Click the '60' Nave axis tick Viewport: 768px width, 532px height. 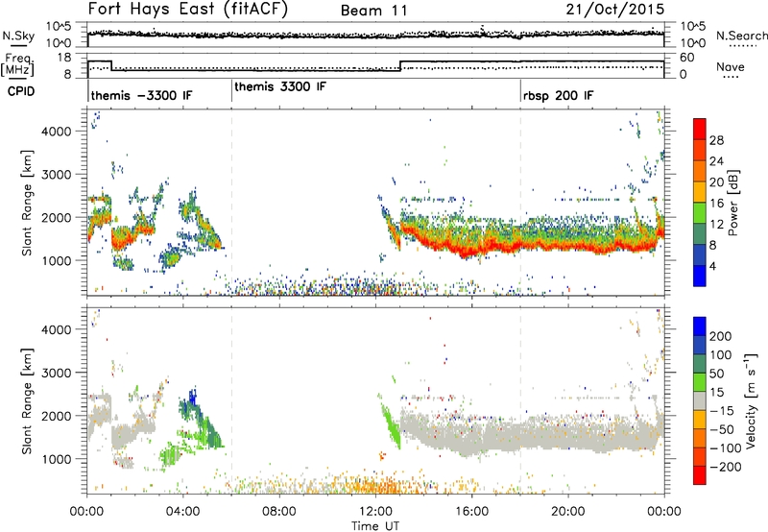click(687, 58)
